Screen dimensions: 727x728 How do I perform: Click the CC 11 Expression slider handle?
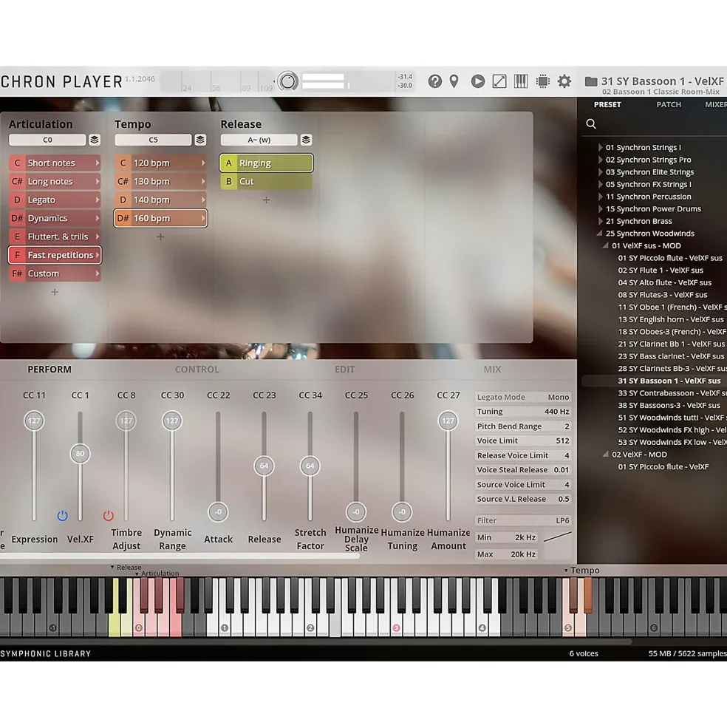coord(34,421)
